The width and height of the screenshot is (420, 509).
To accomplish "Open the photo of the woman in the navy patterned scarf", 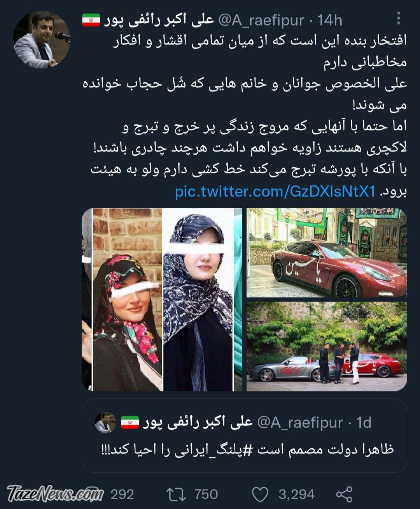I will coord(198,300).
